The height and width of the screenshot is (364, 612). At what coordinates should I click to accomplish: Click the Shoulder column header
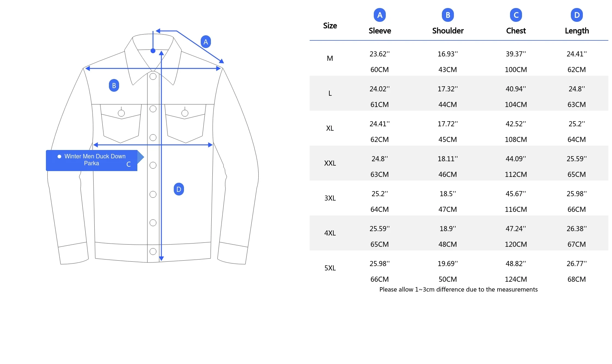(x=448, y=31)
